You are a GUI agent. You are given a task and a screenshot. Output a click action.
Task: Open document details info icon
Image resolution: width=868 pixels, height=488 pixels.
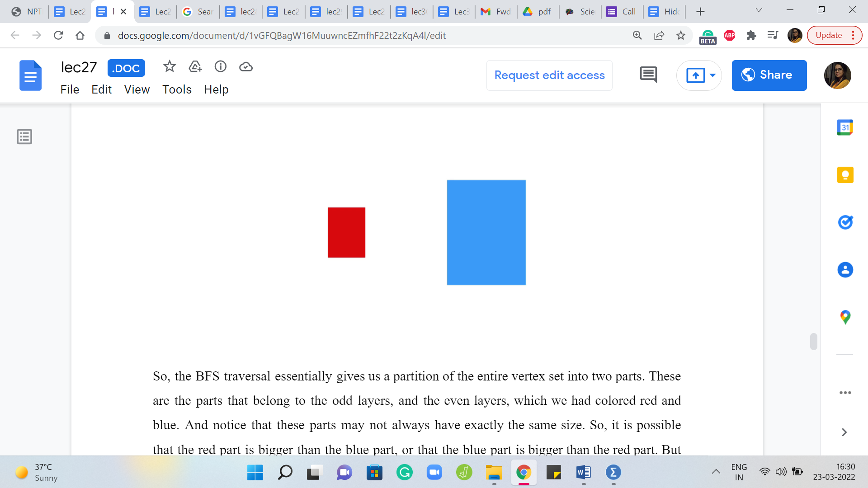(x=220, y=67)
